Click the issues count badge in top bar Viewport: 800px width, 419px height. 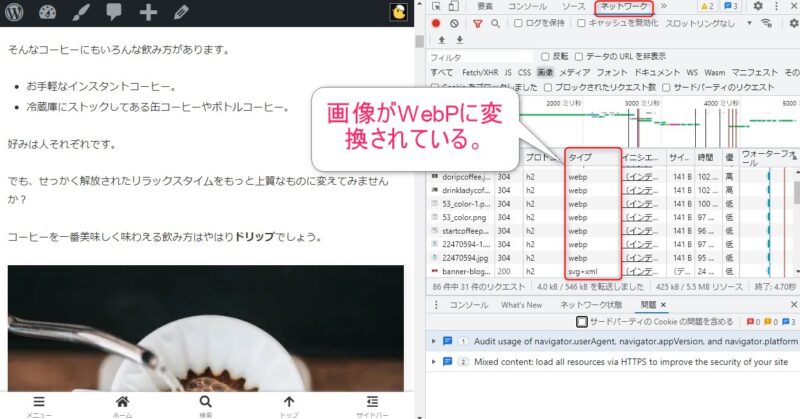[731, 6]
